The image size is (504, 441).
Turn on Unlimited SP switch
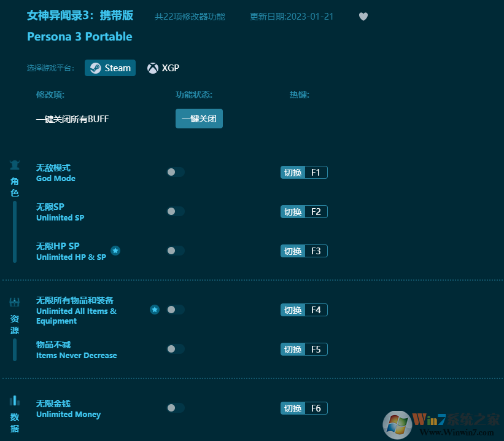point(176,211)
